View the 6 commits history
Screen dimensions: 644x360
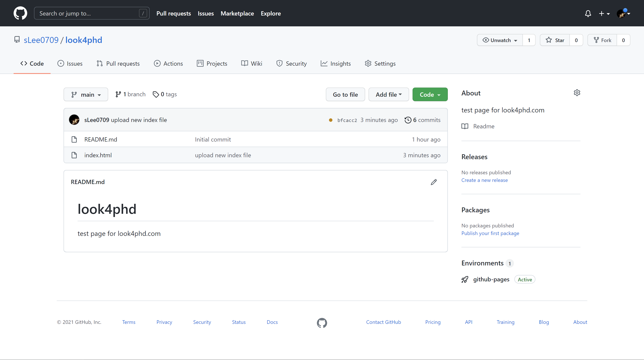click(x=423, y=120)
